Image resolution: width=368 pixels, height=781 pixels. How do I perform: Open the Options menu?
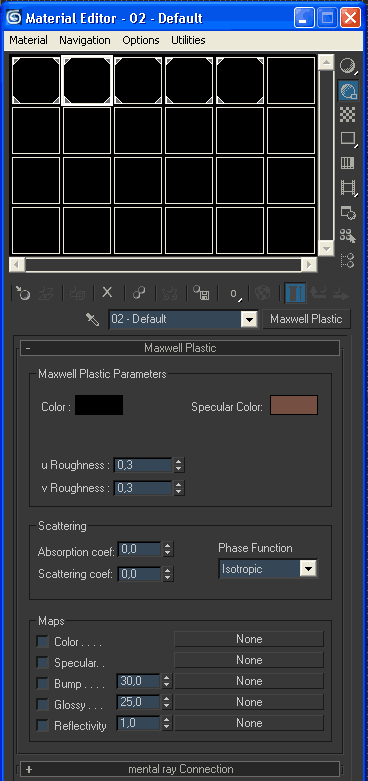tap(141, 40)
